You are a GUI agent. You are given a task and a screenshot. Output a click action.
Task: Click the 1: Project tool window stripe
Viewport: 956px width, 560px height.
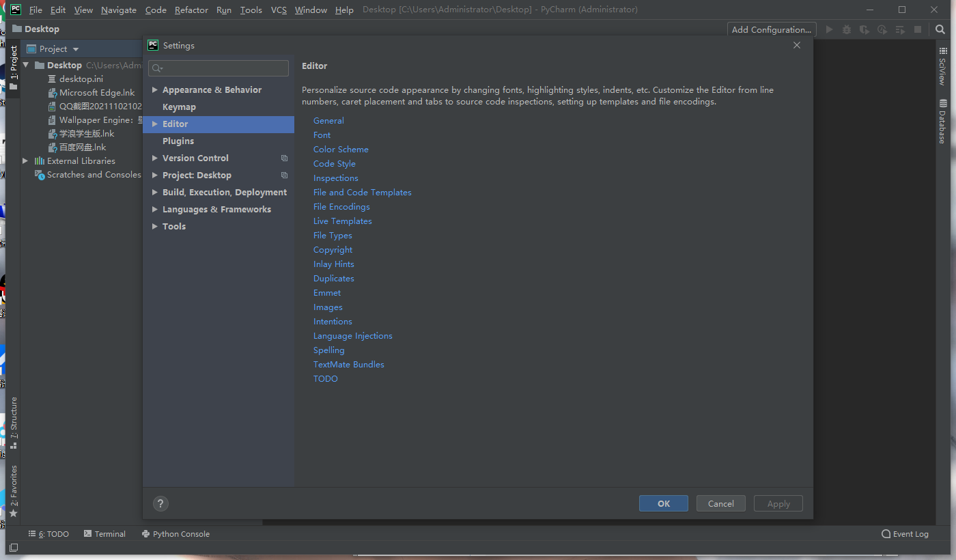[13, 68]
